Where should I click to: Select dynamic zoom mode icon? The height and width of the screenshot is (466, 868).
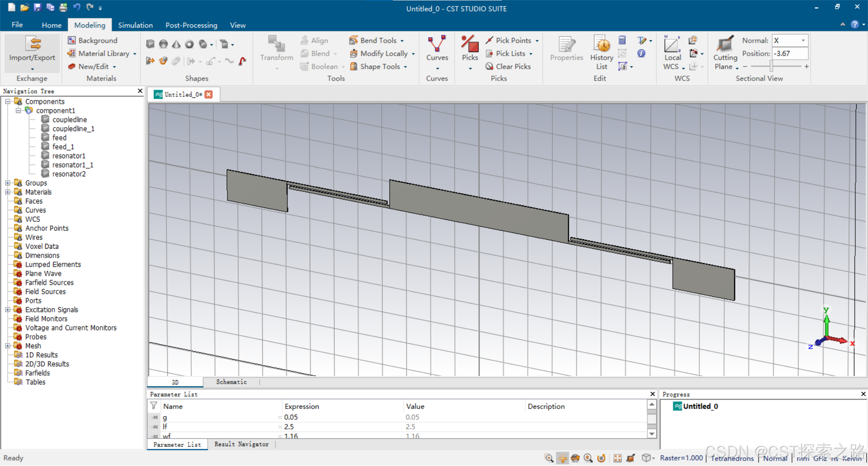(588, 458)
